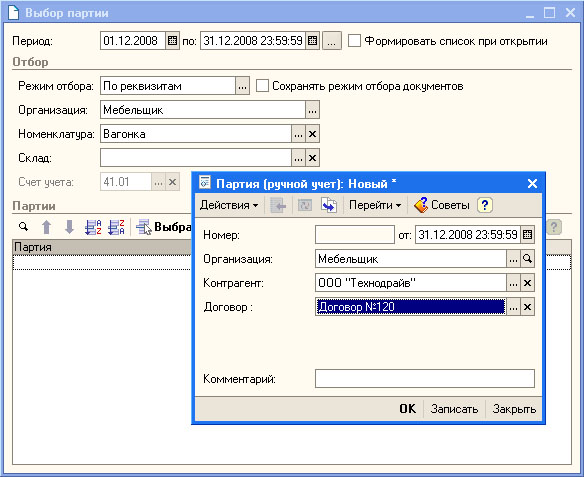Click the search magnifier in Партии toolbar

click(23, 227)
